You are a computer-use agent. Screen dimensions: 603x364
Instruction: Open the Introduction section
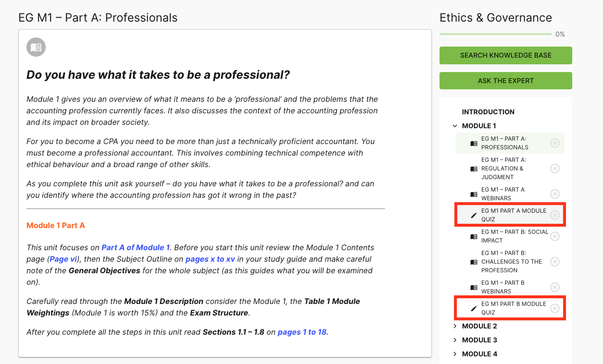click(488, 112)
